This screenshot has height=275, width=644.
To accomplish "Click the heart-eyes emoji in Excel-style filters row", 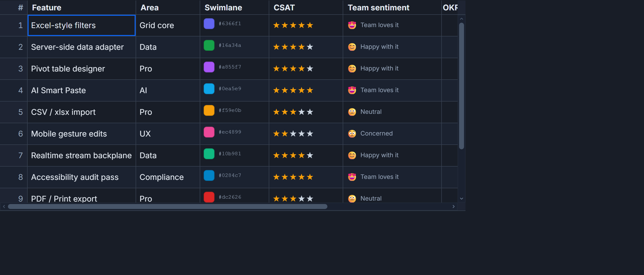I will tap(352, 25).
